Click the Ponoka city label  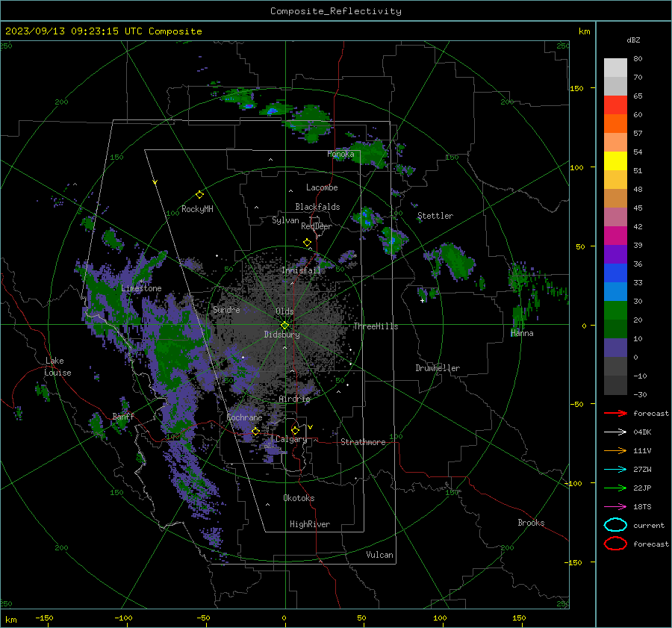340,154
